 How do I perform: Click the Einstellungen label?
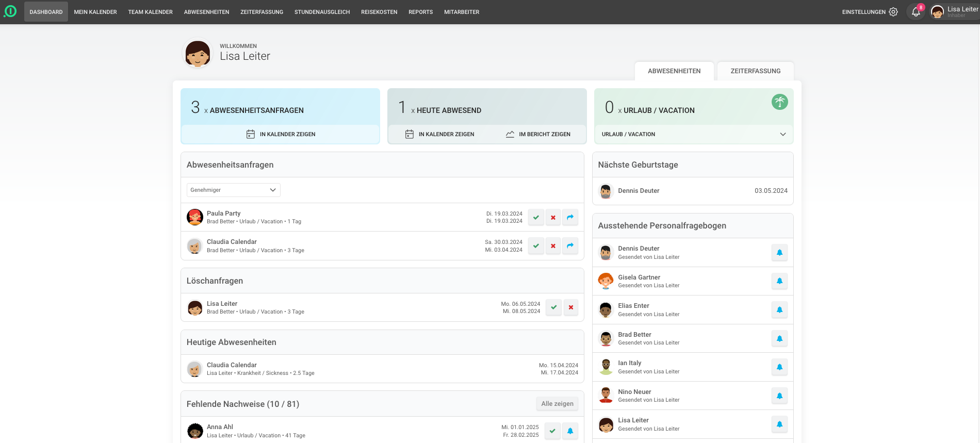click(864, 12)
